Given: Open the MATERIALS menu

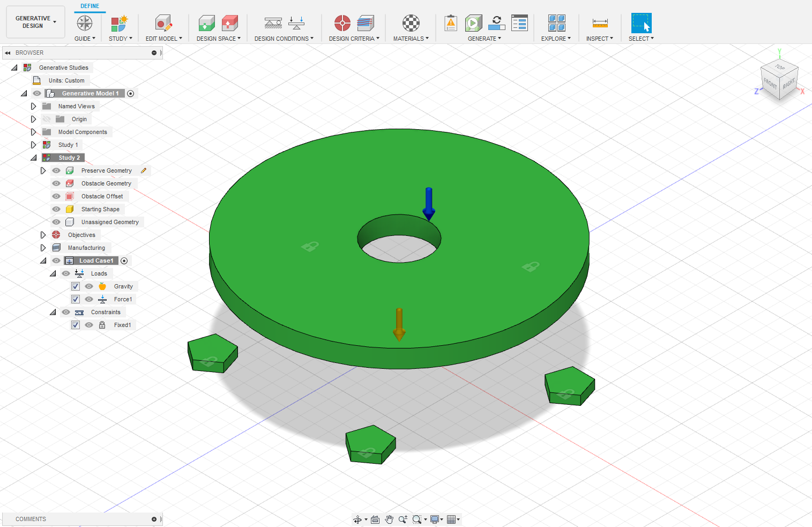Looking at the screenshot, I should (x=411, y=39).
